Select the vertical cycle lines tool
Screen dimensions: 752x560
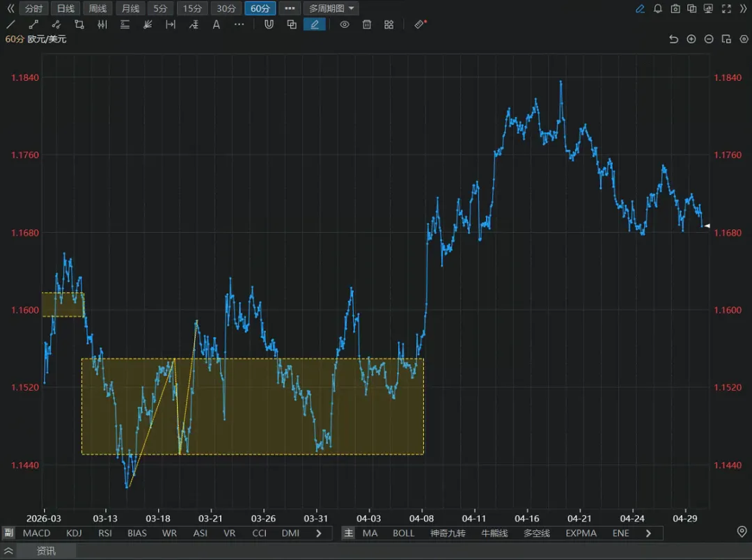click(x=102, y=24)
